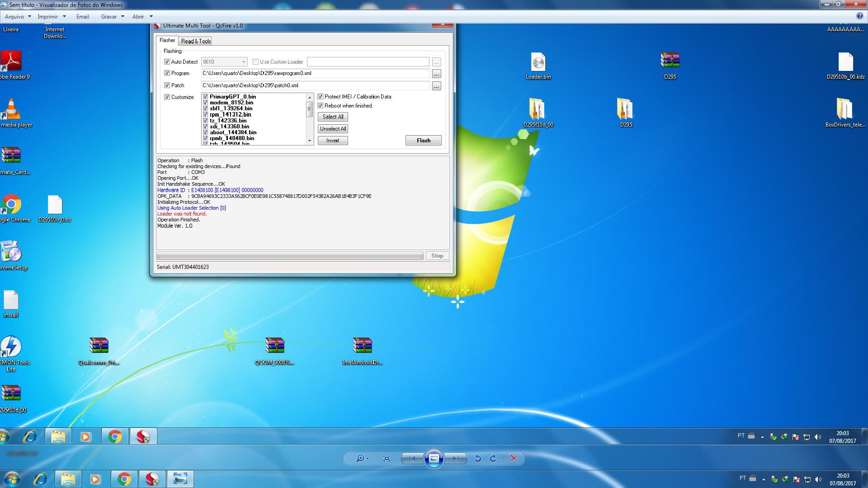Browse for custom loader file
This screenshot has width=868, height=488.
(x=436, y=62)
